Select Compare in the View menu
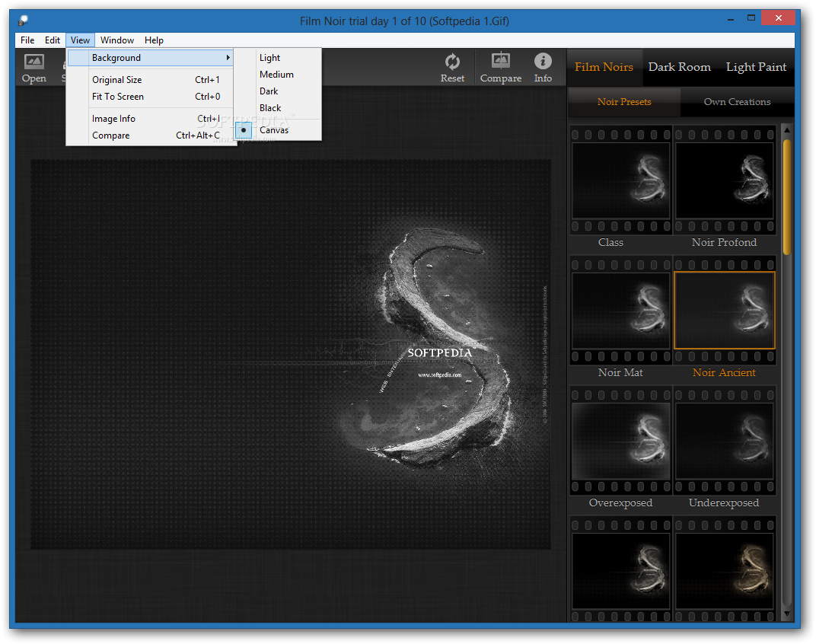The height and width of the screenshot is (644, 816). pyautogui.click(x=151, y=135)
